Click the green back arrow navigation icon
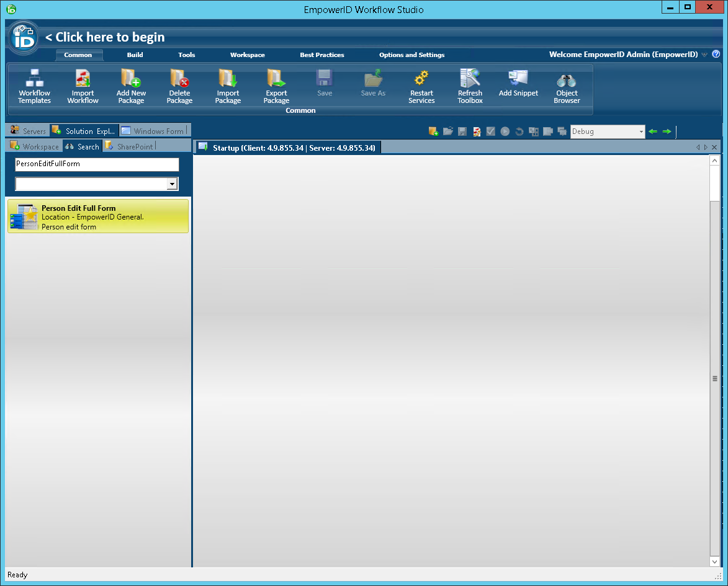Screen dimensions: 728x586 652,131
